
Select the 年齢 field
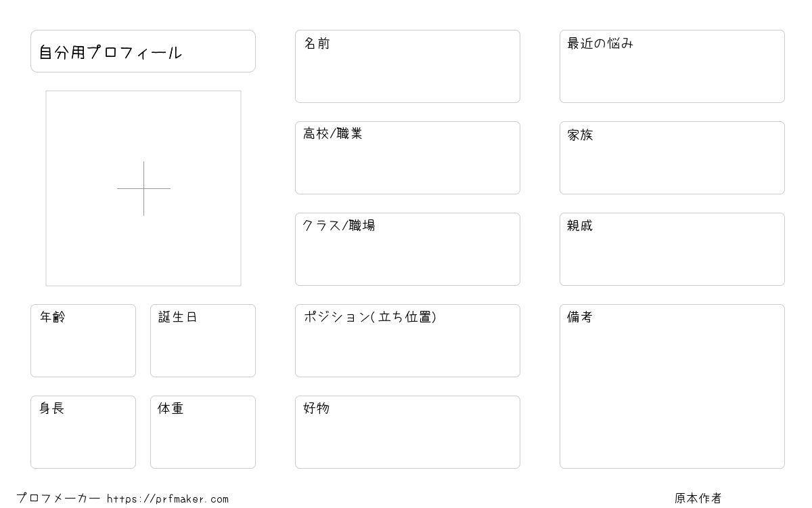[83, 341]
